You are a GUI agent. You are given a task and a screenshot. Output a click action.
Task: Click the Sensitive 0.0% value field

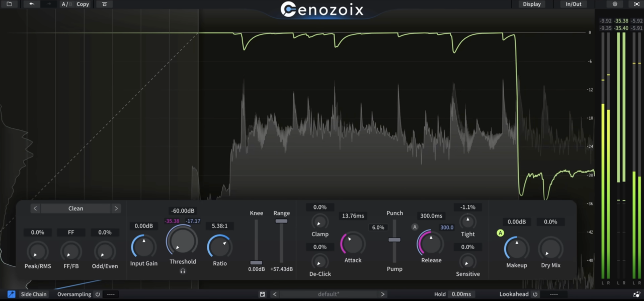(x=468, y=247)
